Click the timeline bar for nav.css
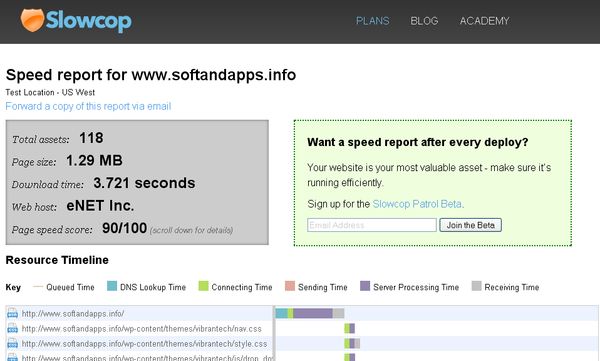The image size is (600, 361). pos(349,328)
